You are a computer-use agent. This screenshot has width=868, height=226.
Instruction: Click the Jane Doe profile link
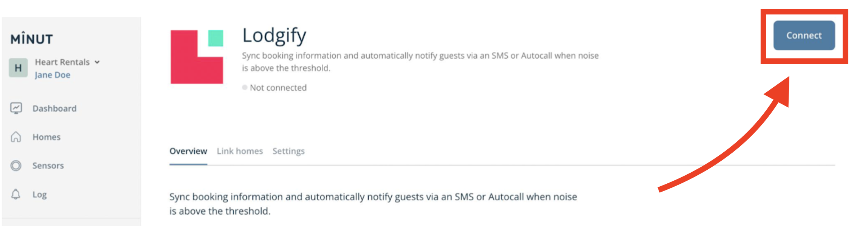click(53, 75)
